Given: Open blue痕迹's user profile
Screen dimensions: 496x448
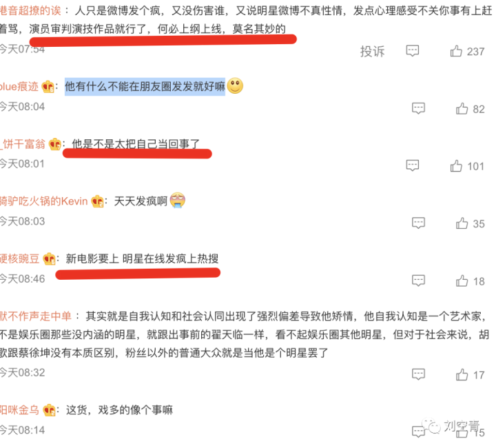Looking at the screenshot, I should 19,86.
